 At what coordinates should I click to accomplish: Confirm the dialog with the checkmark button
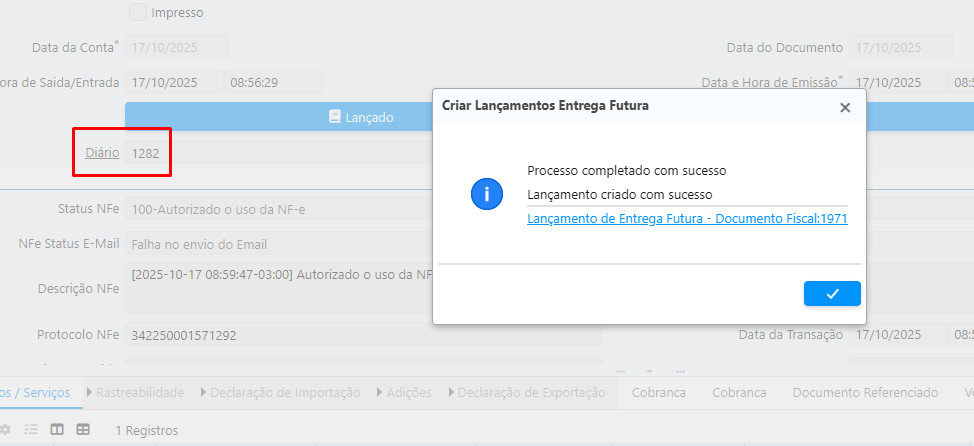[832, 293]
